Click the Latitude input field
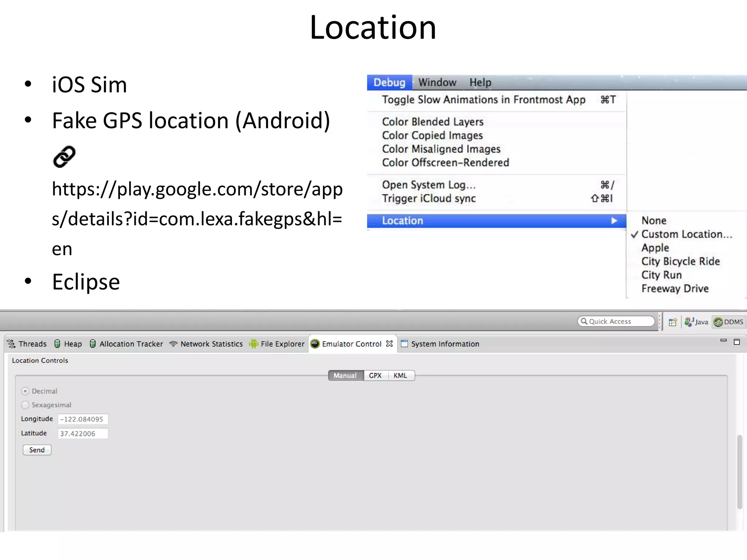Image resolution: width=747 pixels, height=560 pixels. pos(83,433)
